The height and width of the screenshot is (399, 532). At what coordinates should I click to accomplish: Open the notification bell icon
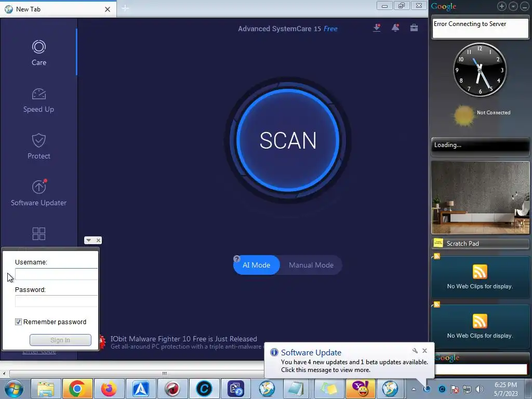pos(395,28)
